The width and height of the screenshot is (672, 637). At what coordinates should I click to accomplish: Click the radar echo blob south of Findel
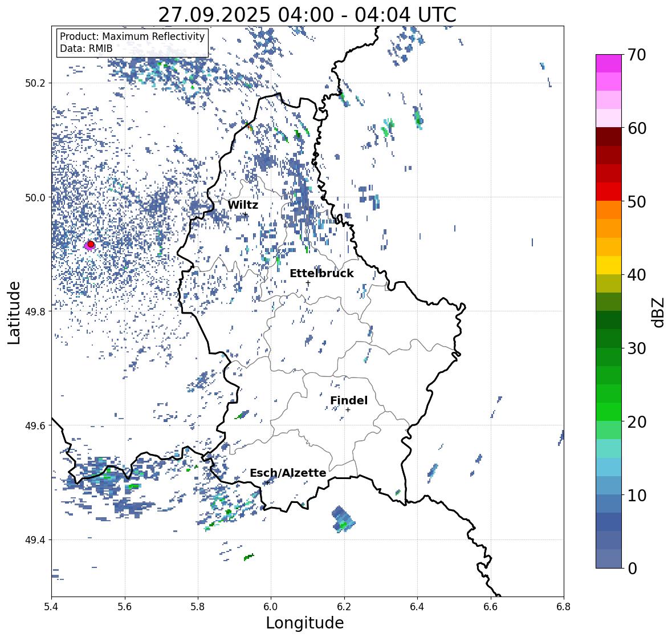coord(343,520)
